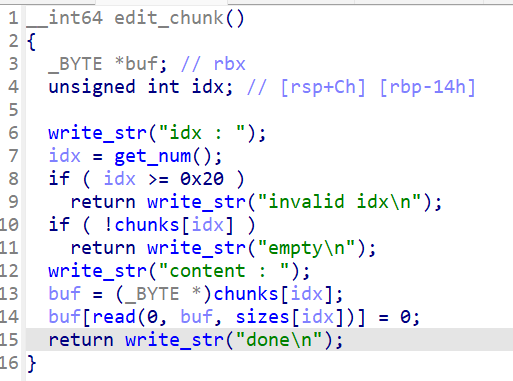Click "done\n" string on line 15
This screenshot has width=513, height=381.
[x=279, y=340]
